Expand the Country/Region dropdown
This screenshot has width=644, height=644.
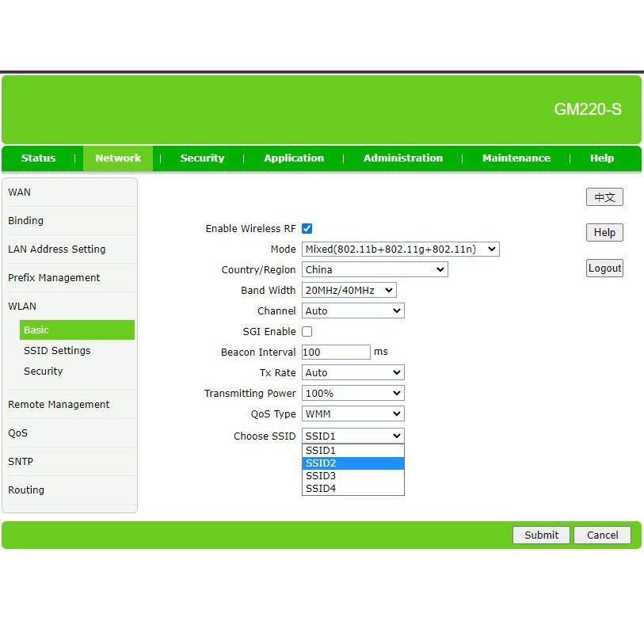click(374, 269)
